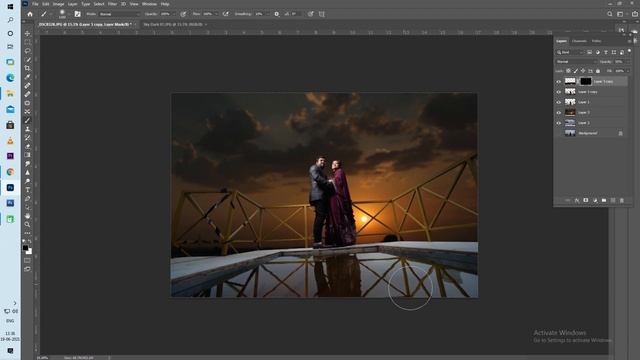Open the brush settings panel icon
The image size is (640, 360).
(77, 14)
